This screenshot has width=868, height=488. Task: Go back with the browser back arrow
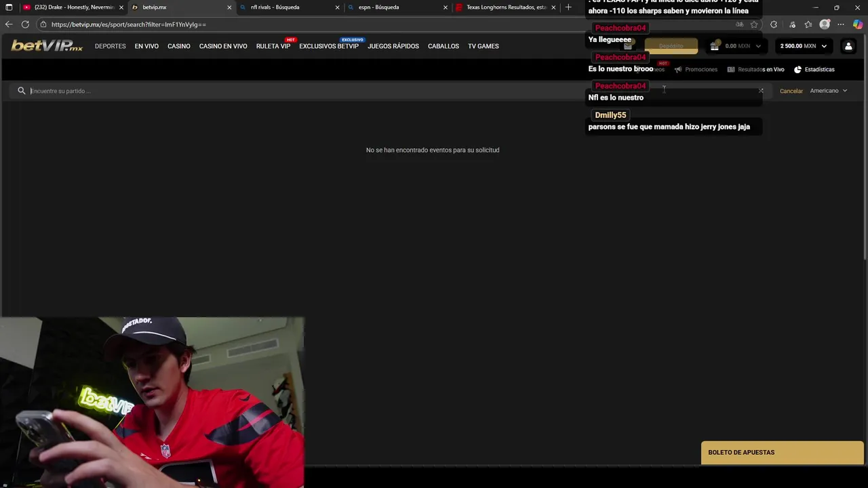(9, 24)
